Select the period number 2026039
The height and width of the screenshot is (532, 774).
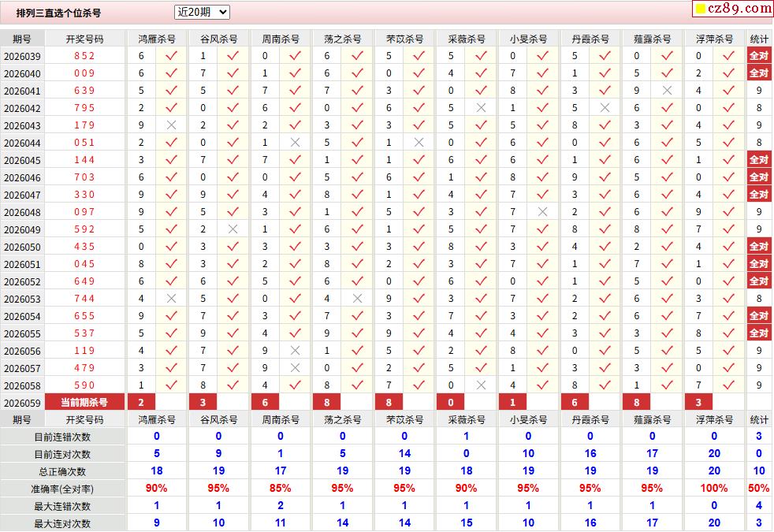click(x=22, y=56)
